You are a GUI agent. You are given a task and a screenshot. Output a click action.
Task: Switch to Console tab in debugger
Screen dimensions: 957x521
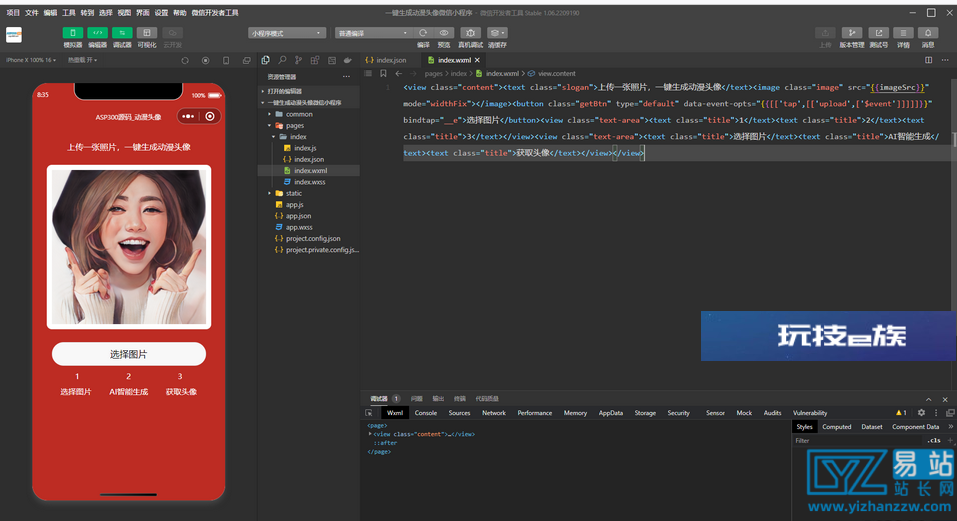pyautogui.click(x=425, y=413)
